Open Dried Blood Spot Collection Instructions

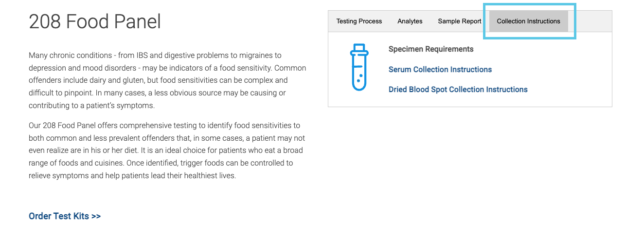[458, 90]
